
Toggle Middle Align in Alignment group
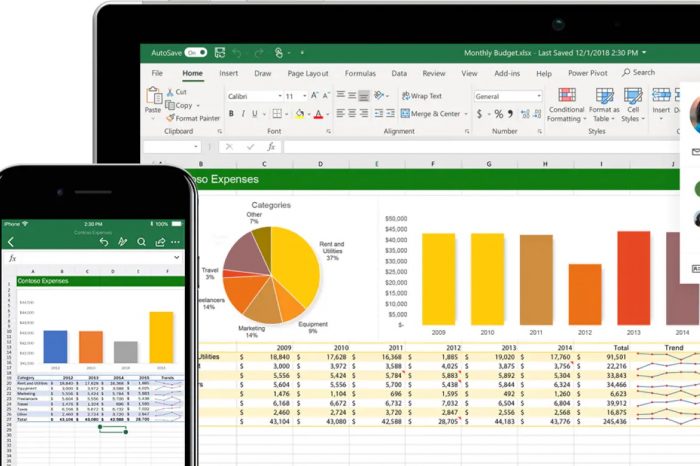tap(352, 95)
